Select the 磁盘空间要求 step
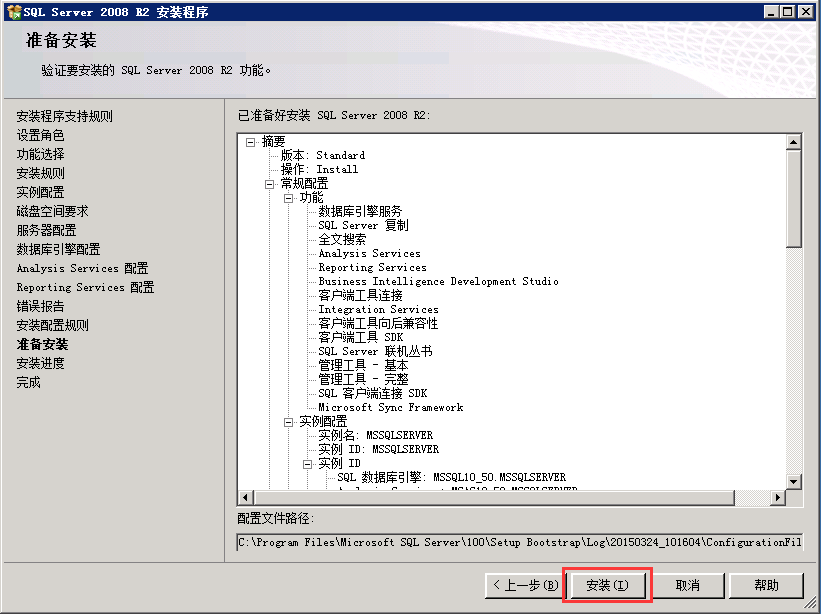Image resolution: width=821 pixels, height=614 pixels. click(x=52, y=211)
